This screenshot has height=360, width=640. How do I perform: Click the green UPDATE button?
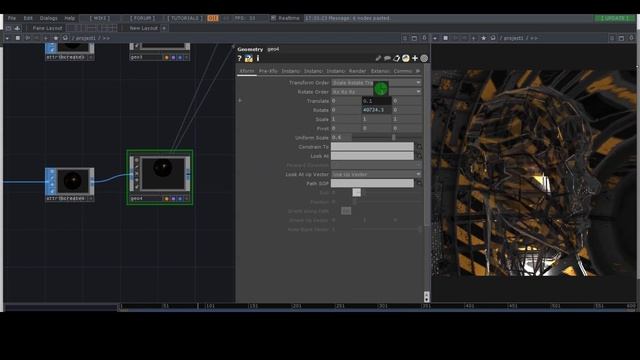614,18
